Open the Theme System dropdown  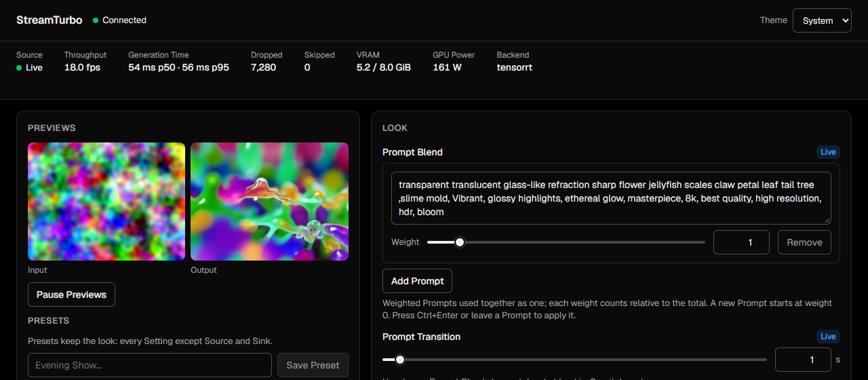[x=822, y=20]
